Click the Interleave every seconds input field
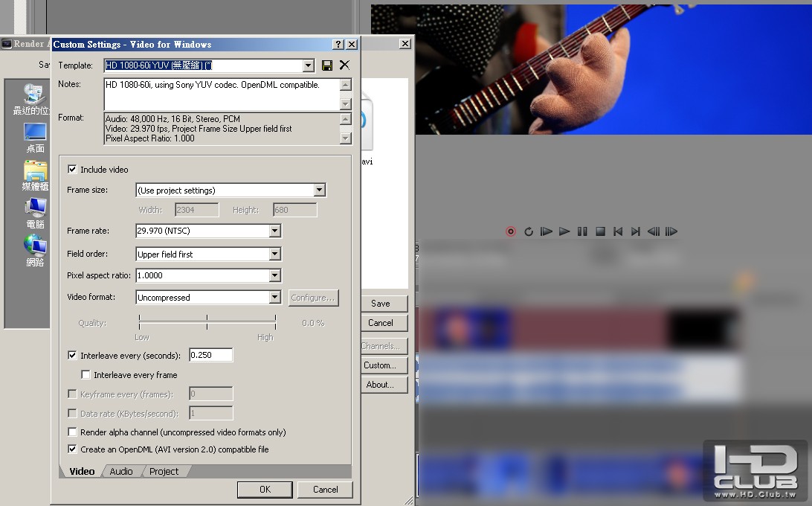 tap(210, 355)
